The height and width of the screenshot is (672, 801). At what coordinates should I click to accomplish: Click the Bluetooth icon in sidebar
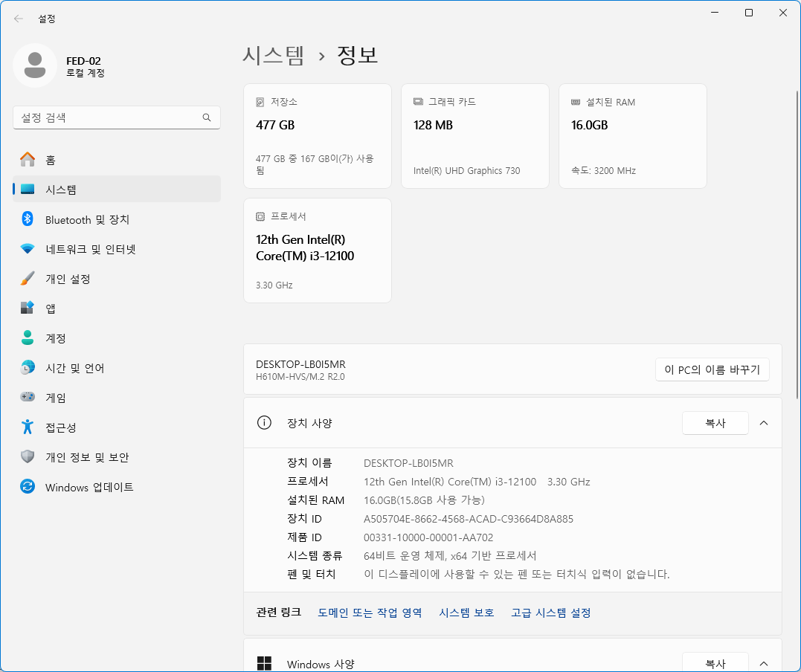tap(28, 219)
